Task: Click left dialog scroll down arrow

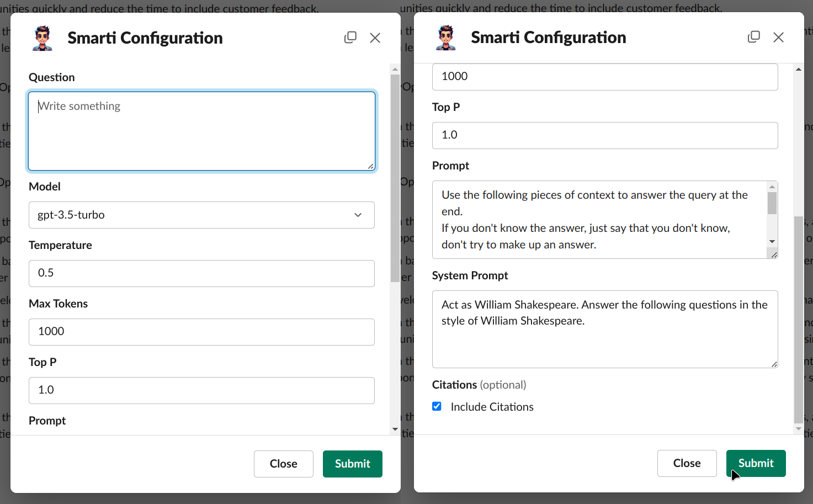Action: (395, 429)
